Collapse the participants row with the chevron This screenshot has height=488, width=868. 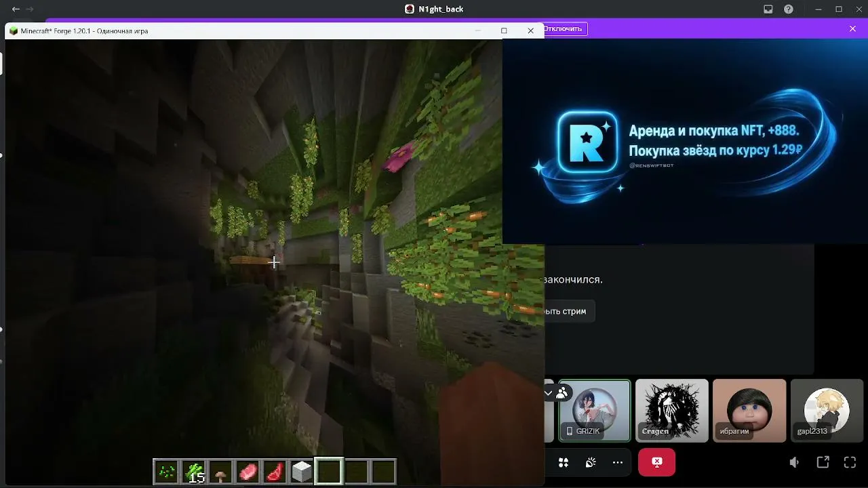coord(548,393)
